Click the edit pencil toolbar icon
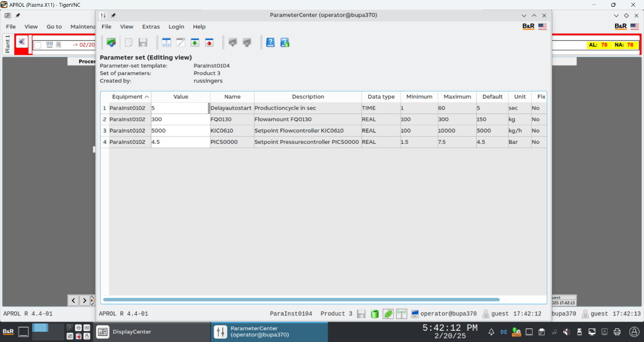This screenshot has height=342, width=644. click(181, 42)
